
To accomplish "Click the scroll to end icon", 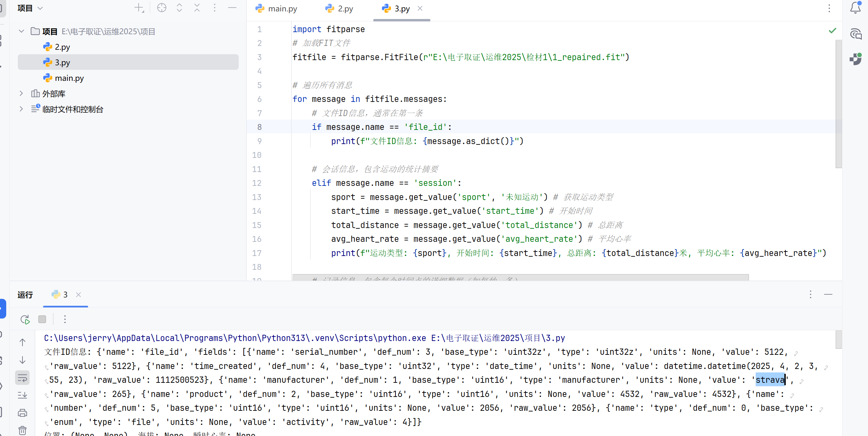I will pyautogui.click(x=22, y=395).
